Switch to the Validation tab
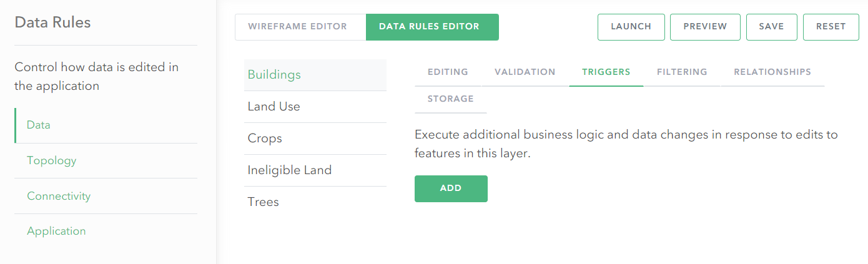This screenshot has width=868, height=264. pyautogui.click(x=525, y=72)
